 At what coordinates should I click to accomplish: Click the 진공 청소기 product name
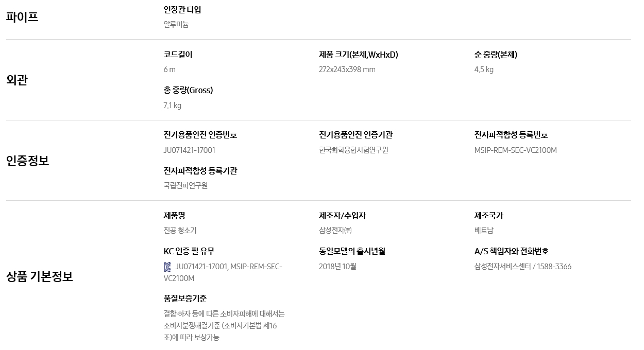[x=180, y=231]
